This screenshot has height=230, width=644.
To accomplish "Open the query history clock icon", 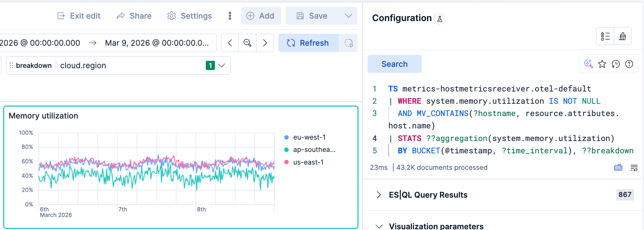I will (x=616, y=64).
